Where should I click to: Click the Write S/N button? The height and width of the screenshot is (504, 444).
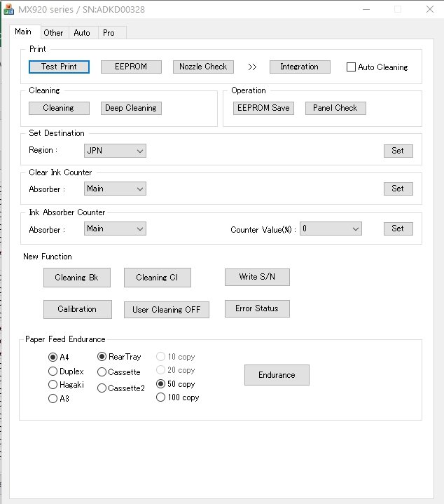pyautogui.click(x=257, y=277)
